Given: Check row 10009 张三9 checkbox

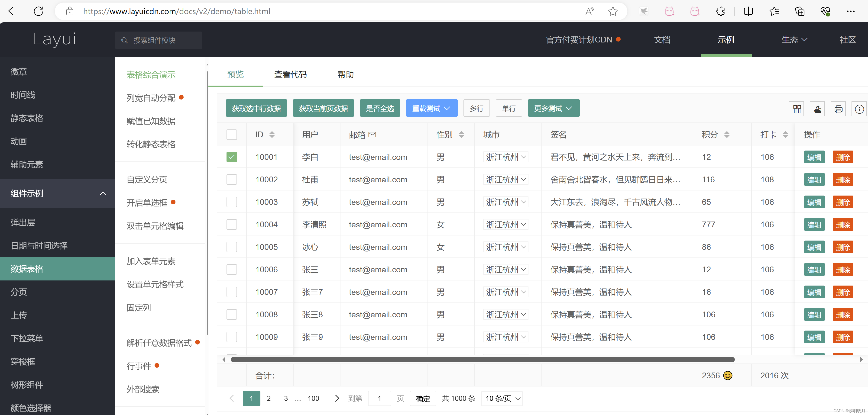Looking at the screenshot, I should (x=231, y=337).
